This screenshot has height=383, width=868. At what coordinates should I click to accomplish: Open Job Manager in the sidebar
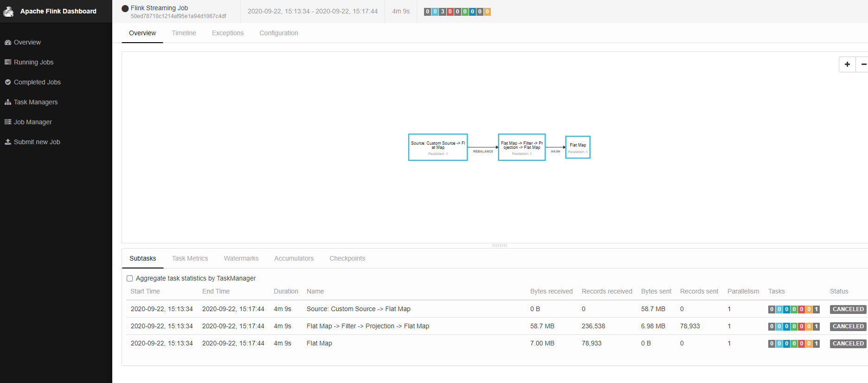coord(28,122)
